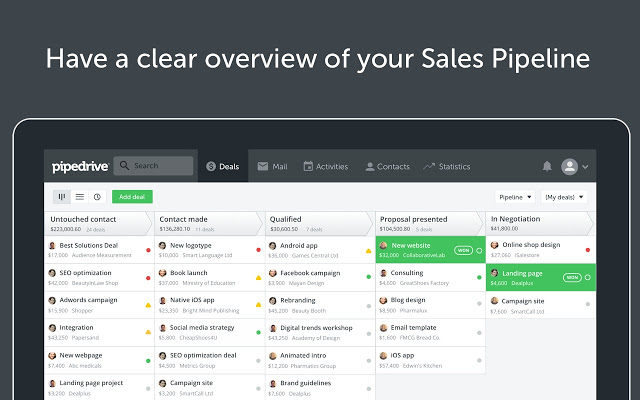Click the green status dot on Consulting deal
This screenshot has width=640, height=400.
(479, 277)
